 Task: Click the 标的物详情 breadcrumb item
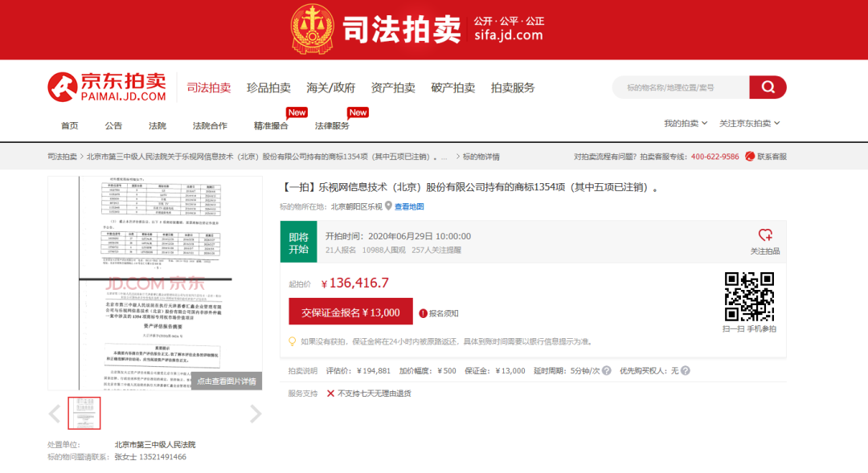tap(481, 157)
